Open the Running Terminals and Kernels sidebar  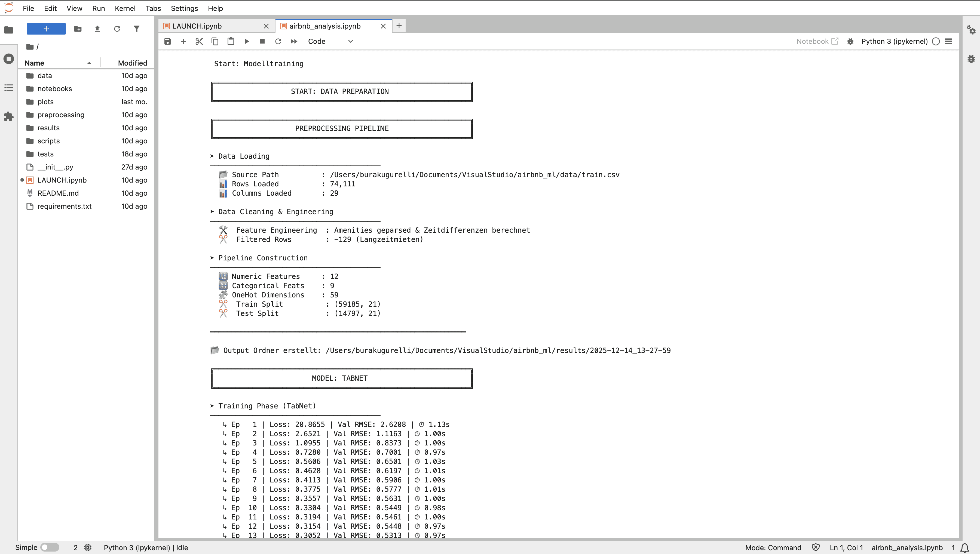click(x=9, y=59)
